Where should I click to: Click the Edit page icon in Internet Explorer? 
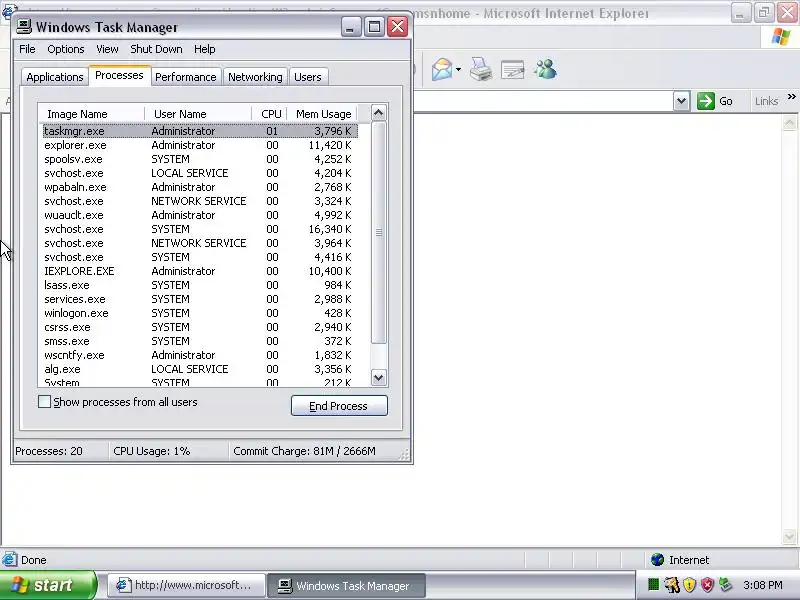513,70
